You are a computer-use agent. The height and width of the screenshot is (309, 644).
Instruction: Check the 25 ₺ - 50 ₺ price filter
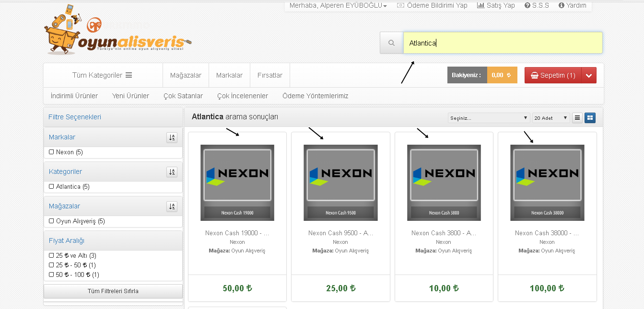tap(51, 265)
